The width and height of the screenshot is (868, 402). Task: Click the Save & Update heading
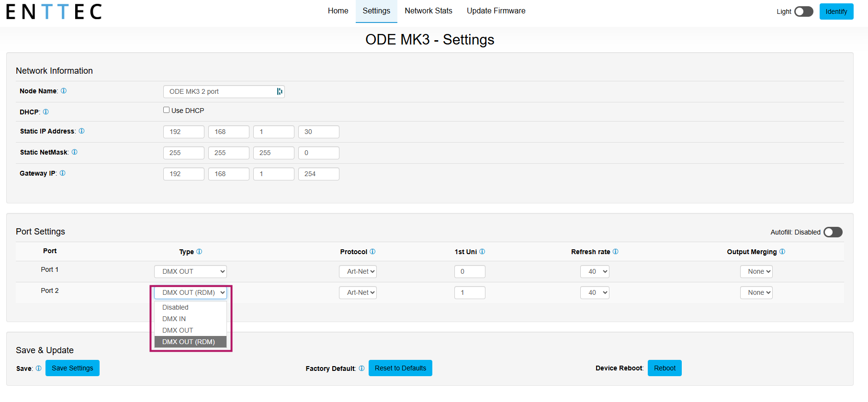pos(45,350)
